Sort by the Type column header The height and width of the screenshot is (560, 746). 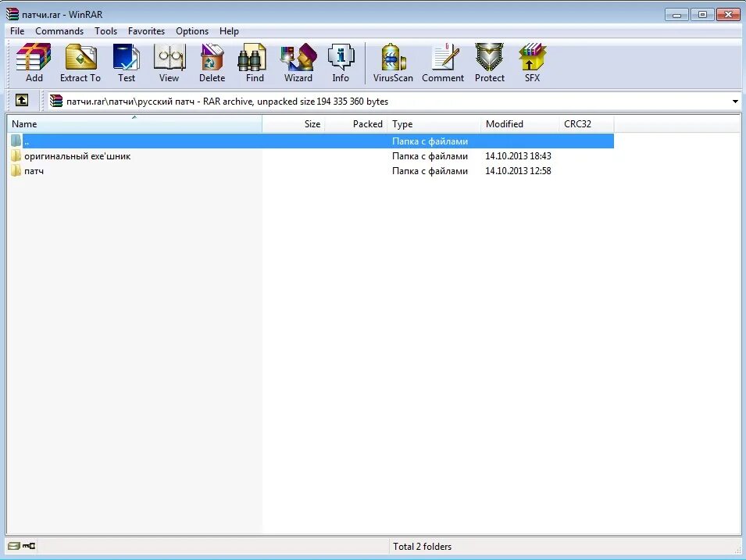point(434,123)
